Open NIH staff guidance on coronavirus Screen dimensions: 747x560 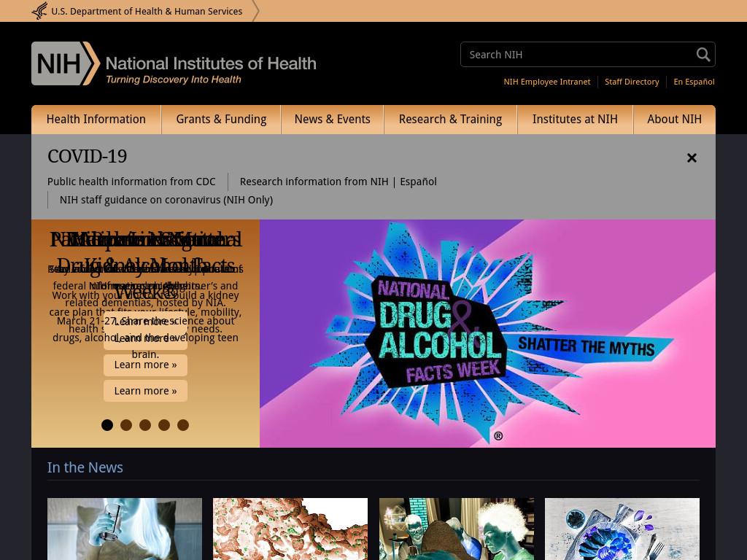(x=166, y=200)
